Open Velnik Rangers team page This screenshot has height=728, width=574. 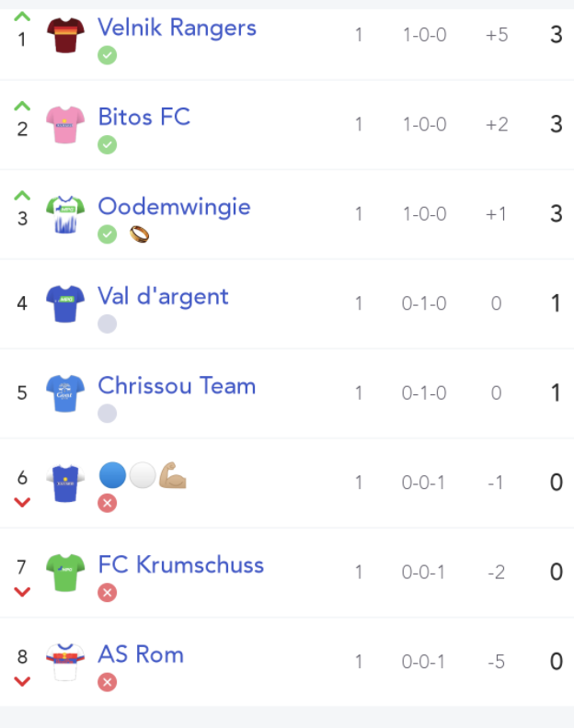point(178,28)
